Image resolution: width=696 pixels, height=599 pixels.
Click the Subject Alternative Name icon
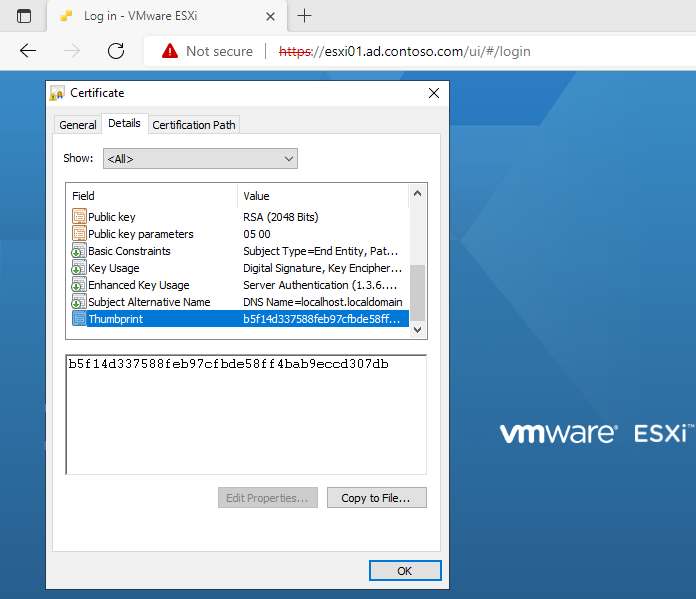point(79,302)
